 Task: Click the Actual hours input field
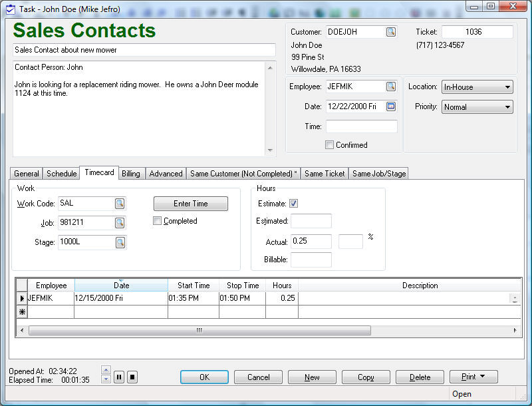[x=311, y=242]
